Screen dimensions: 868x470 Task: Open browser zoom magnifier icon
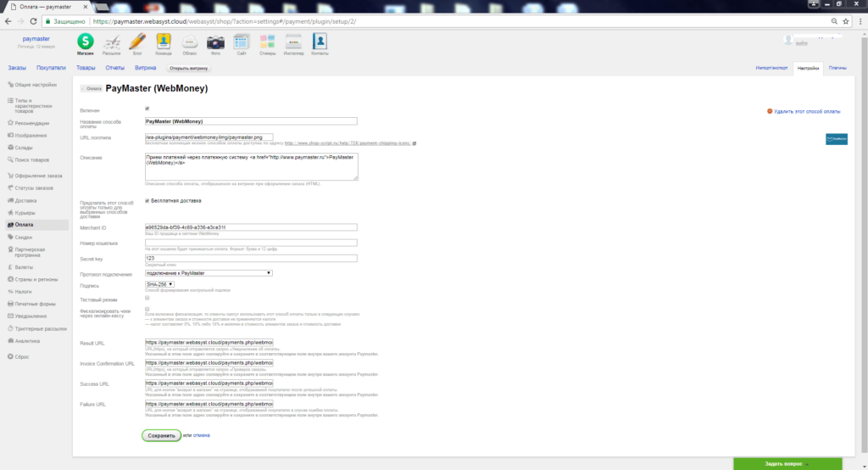tap(834, 21)
